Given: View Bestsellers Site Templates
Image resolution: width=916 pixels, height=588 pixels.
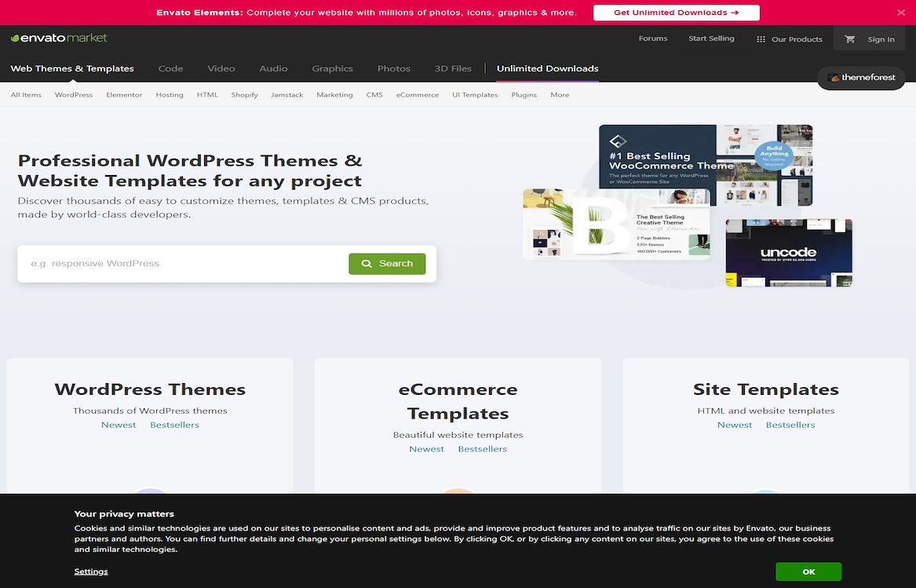Looking at the screenshot, I should tap(790, 425).
